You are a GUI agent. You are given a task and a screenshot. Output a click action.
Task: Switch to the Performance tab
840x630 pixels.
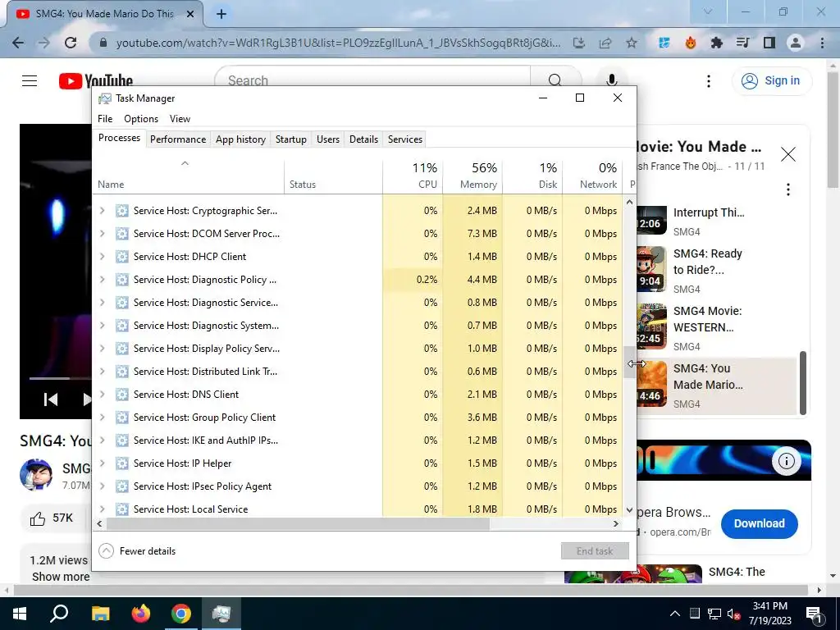coord(178,139)
